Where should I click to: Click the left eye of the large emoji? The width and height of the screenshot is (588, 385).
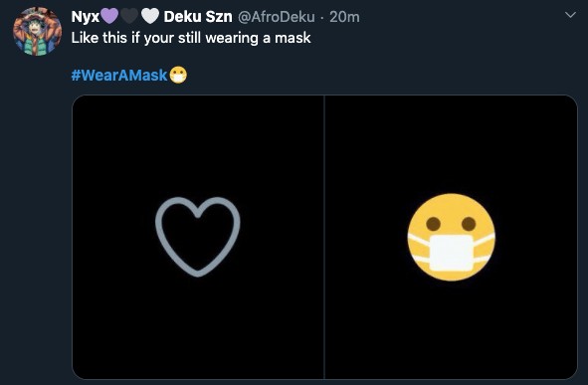(x=433, y=224)
